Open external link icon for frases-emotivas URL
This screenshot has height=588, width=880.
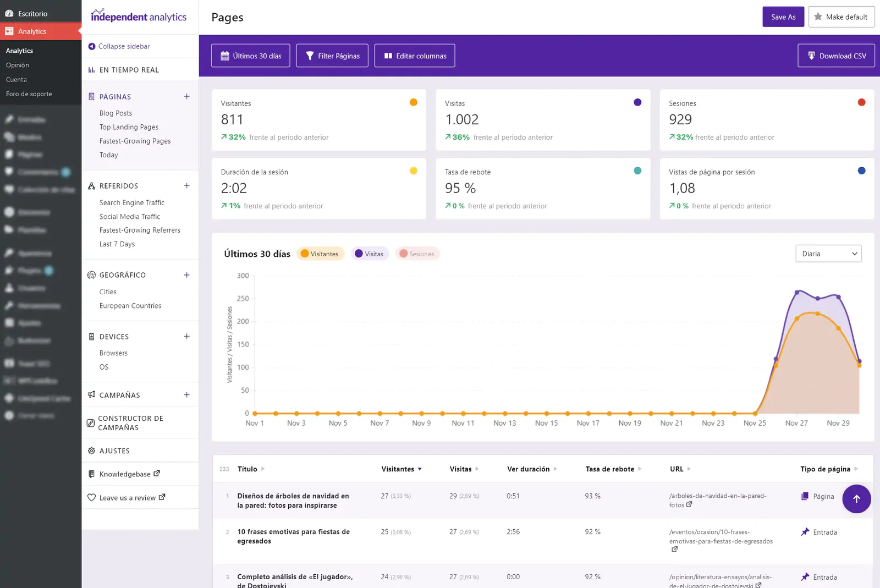click(674, 549)
